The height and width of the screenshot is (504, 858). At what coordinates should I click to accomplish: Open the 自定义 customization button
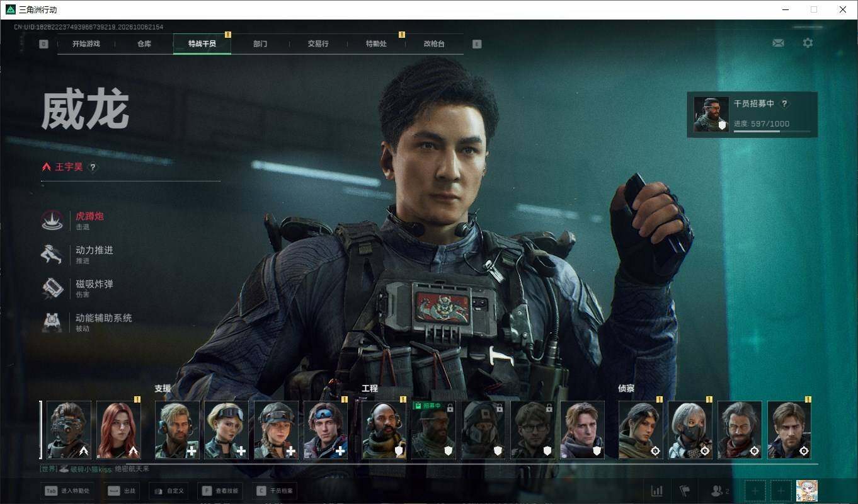pyautogui.click(x=169, y=491)
